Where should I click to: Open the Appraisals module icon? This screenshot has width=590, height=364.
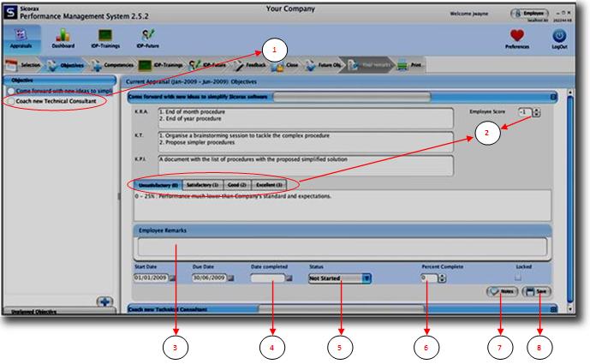click(19, 37)
